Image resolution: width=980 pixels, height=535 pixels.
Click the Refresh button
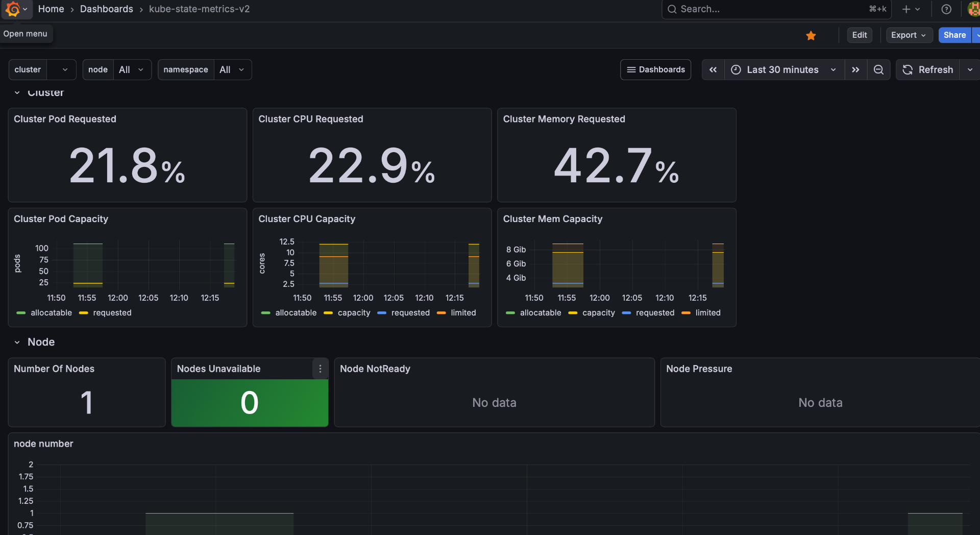point(928,69)
